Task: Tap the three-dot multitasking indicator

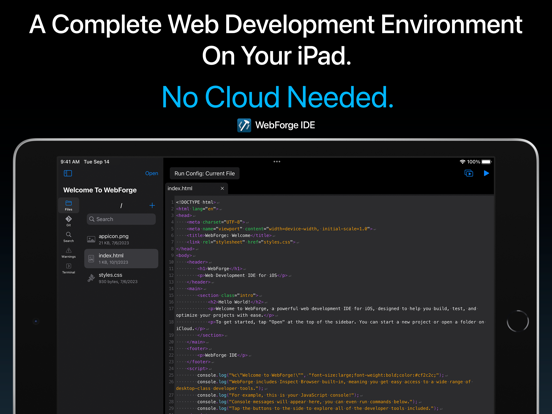Action: (277, 162)
